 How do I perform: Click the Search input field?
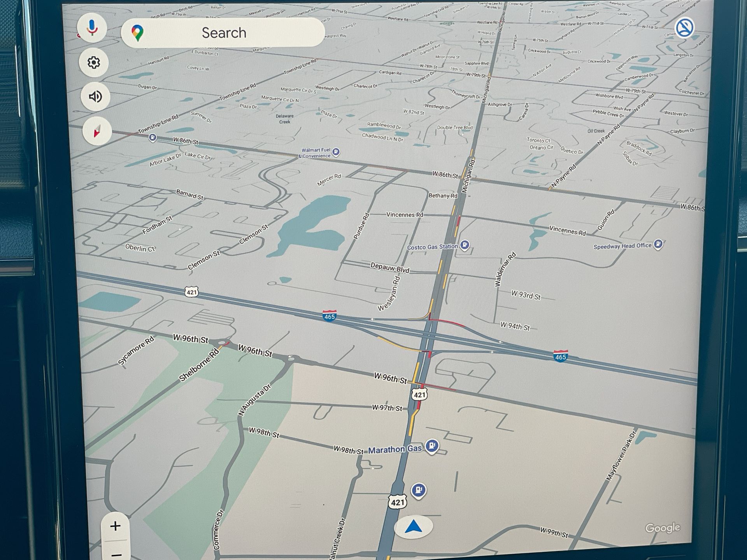point(224,33)
